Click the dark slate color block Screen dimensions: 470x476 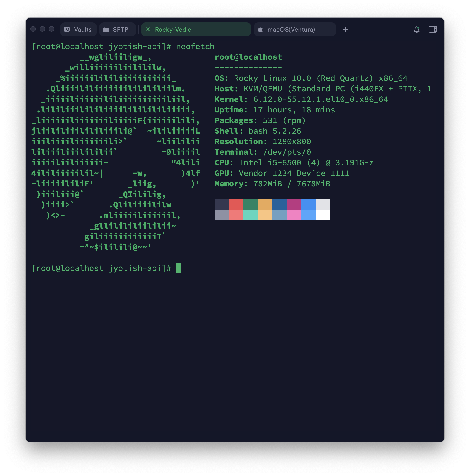coord(222,204)
